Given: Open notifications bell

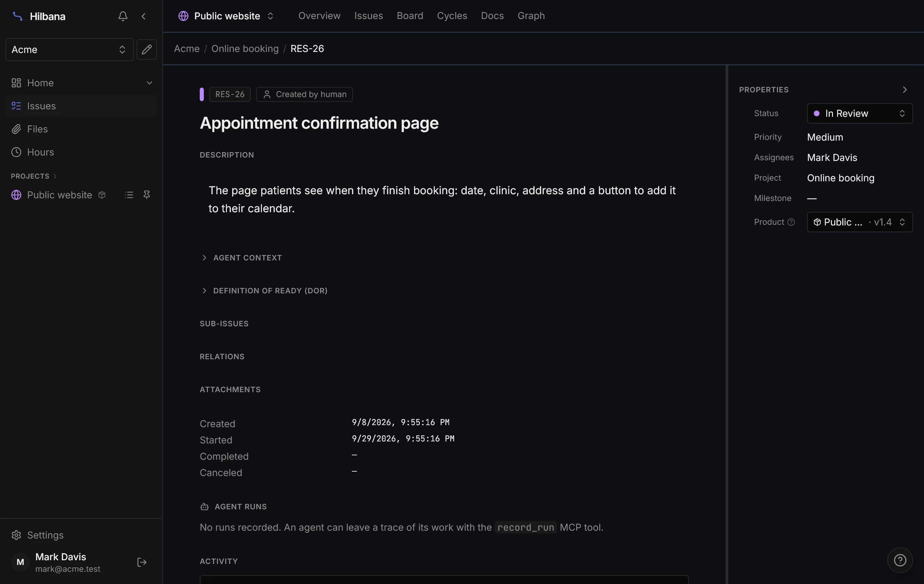Looking at the screenshot, I should pos(123,16).
